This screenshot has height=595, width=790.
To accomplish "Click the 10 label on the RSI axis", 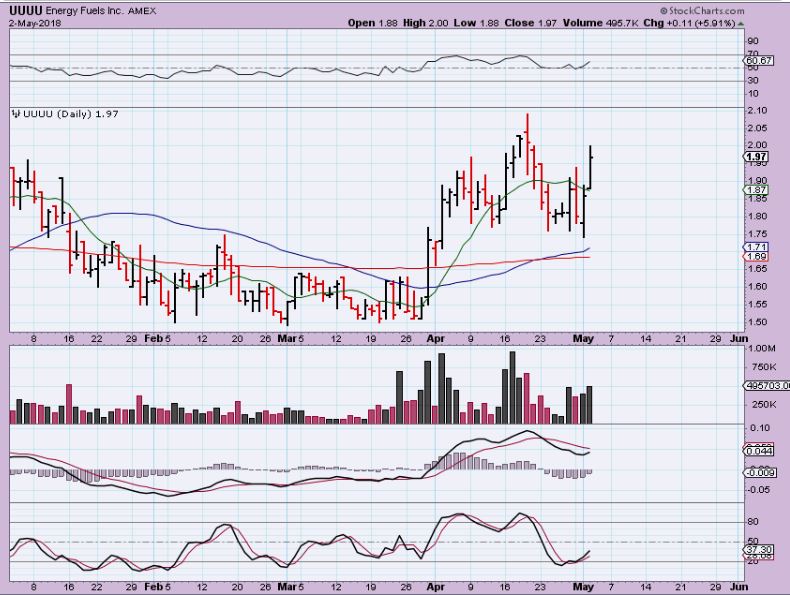I will [754, 94].
